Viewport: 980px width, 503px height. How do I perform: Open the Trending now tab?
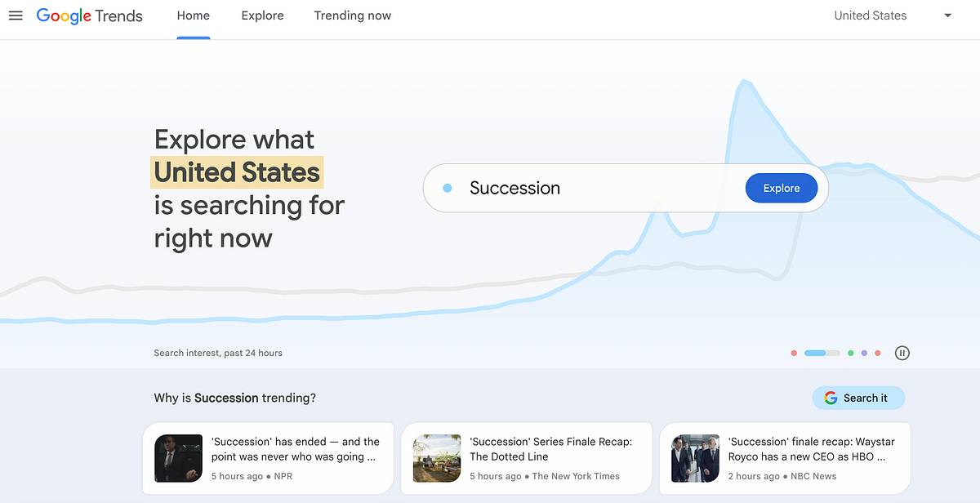(x=353, y=16)
